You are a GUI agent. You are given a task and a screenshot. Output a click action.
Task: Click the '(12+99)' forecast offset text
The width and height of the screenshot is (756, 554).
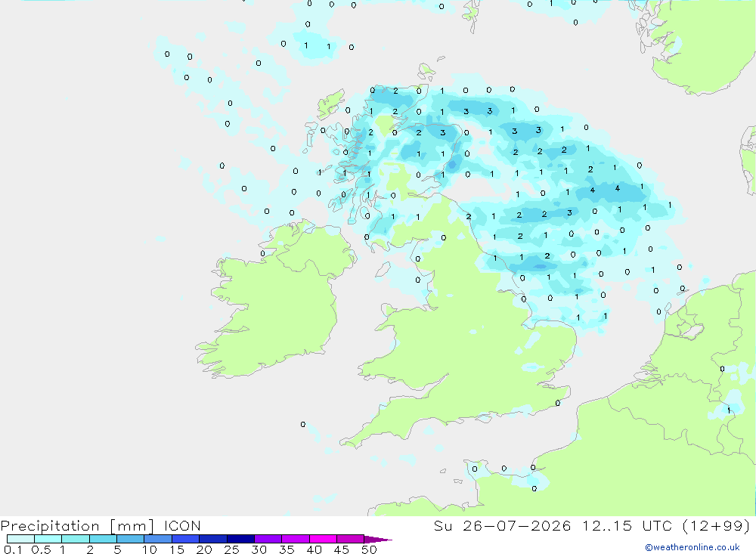click(x=717, y=525)
